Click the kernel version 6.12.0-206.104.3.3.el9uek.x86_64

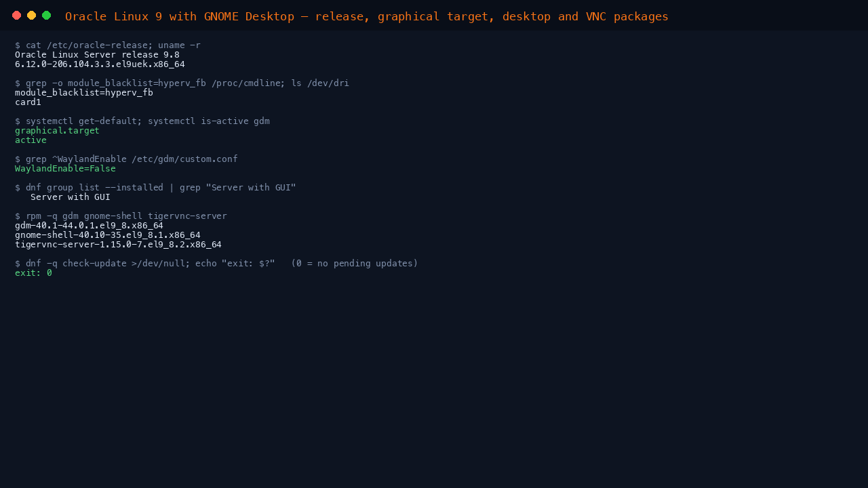pos(100,64)
